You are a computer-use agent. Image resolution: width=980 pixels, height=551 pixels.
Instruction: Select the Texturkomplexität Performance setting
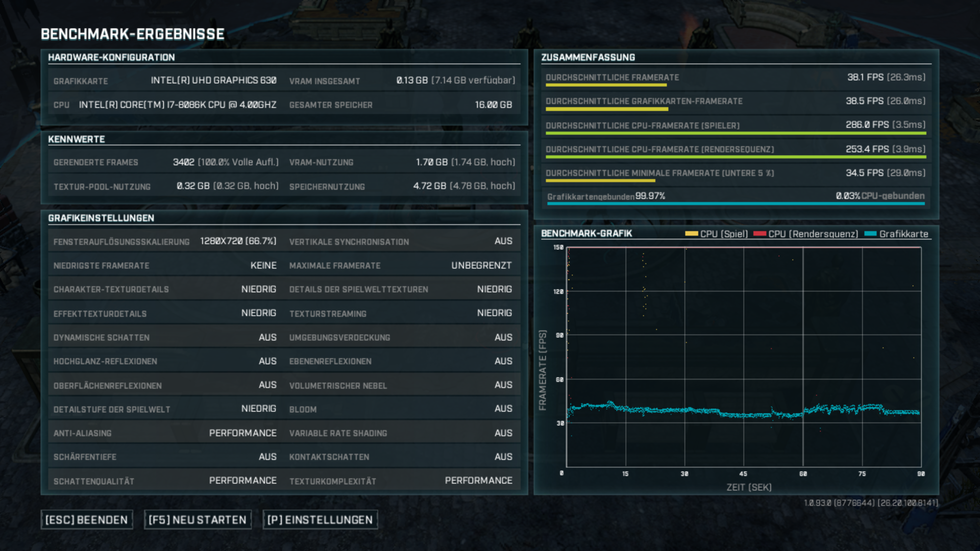pos(478,481)
